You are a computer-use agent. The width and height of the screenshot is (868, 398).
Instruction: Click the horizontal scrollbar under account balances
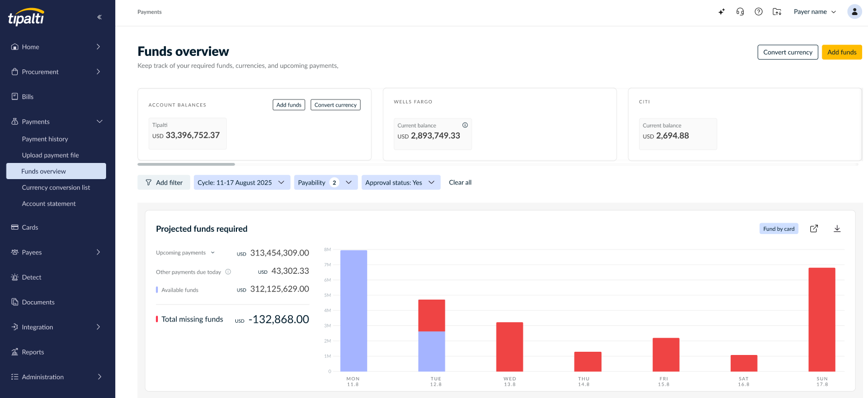tap(186, 164)
